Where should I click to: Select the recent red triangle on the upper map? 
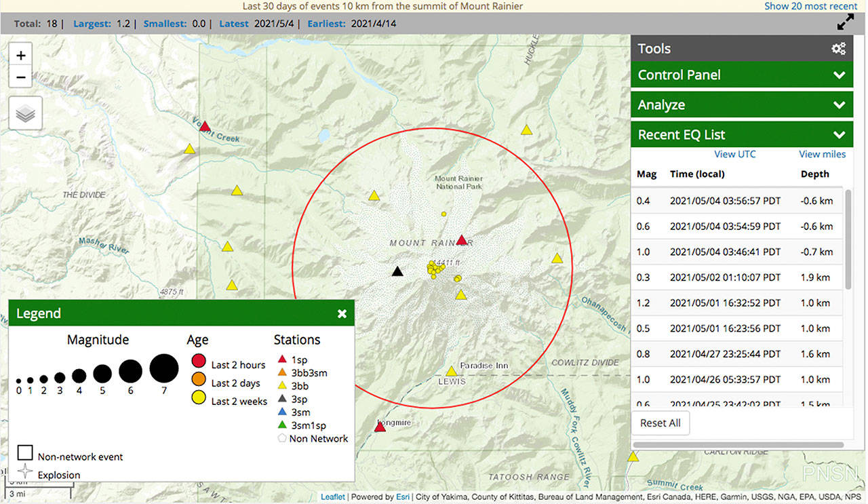462,239
